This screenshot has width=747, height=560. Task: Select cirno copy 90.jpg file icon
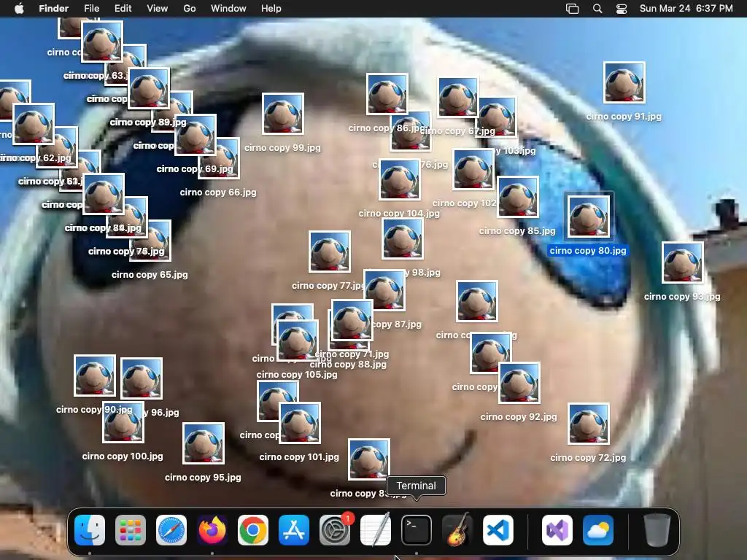click(95, 376)
